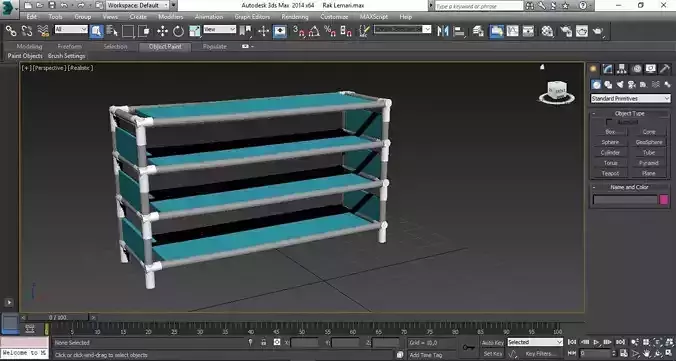676x361 pixels.
Task: Open the Render Setup icon
Action: click(566, 31)
